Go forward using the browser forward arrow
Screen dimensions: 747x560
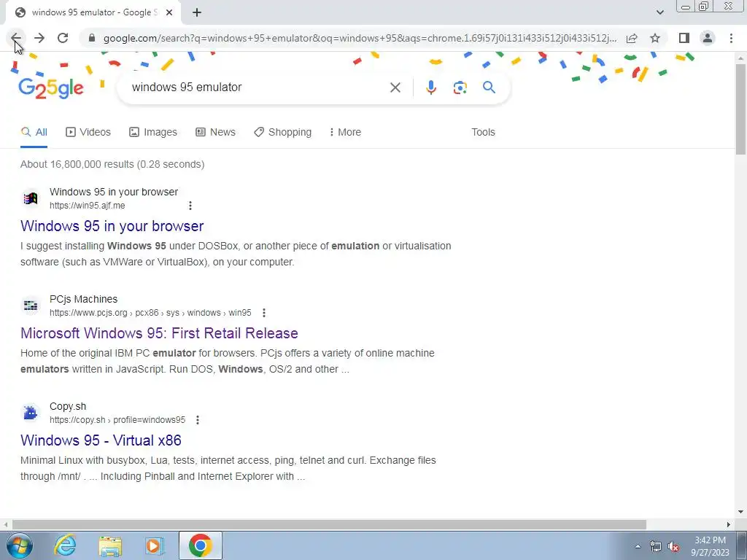coord(39,38)
